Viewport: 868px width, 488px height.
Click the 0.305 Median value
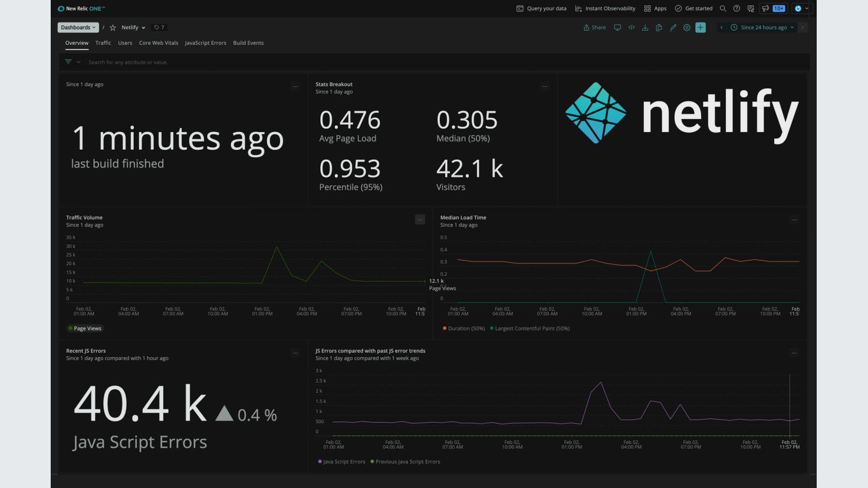tap(467, 120)
